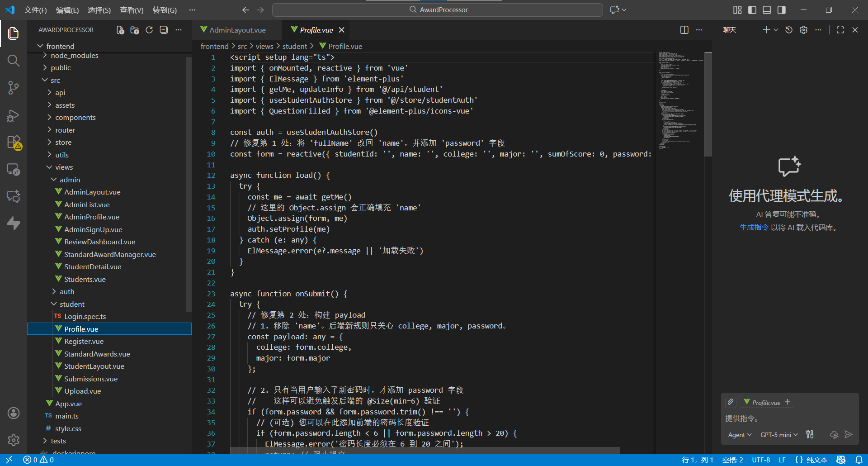Expand the components folder
The width and height of the screenshot is (868, 466).
(109, 117)
